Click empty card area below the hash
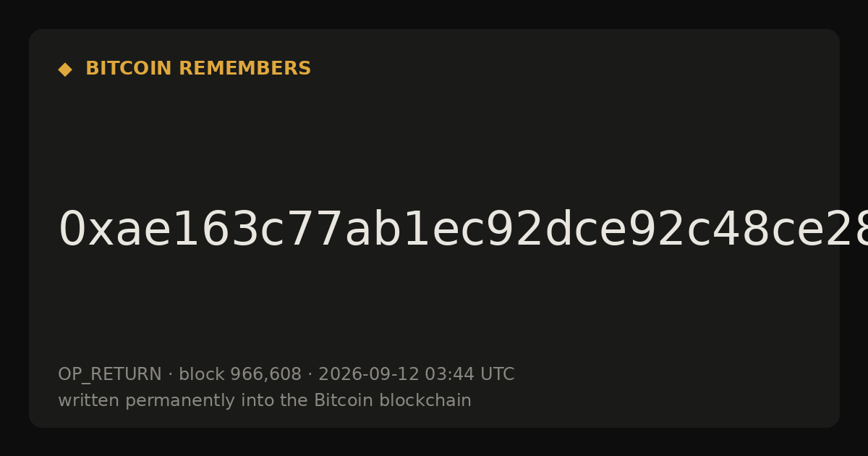The width and height of the screenshot is (868, 456). click(x=434, y=308)
